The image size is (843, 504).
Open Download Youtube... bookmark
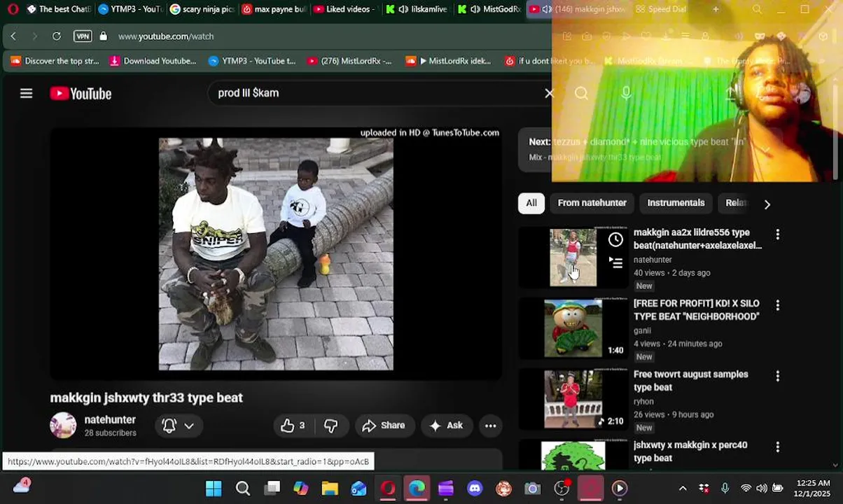153,61
